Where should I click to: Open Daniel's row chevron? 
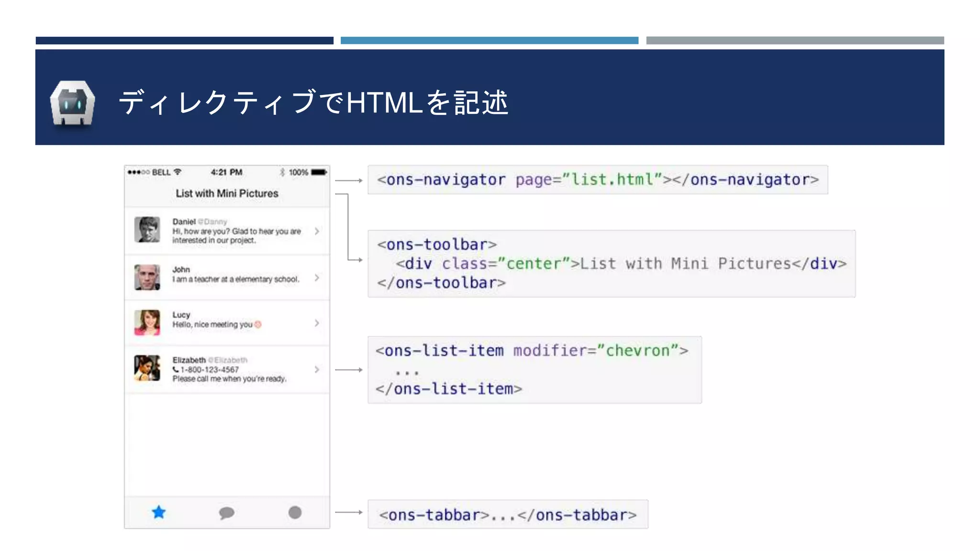pos(317,231)
